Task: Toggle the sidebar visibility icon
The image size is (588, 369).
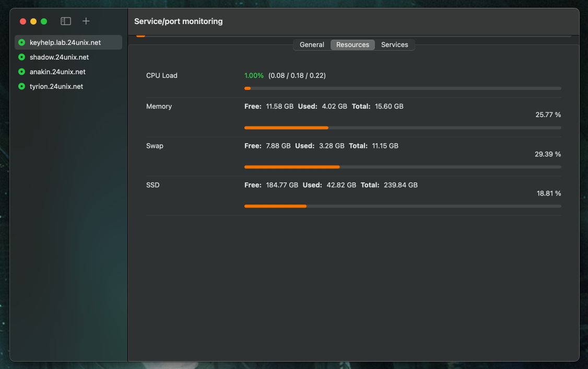Action: pyautogui.click(x=66, y=21)
